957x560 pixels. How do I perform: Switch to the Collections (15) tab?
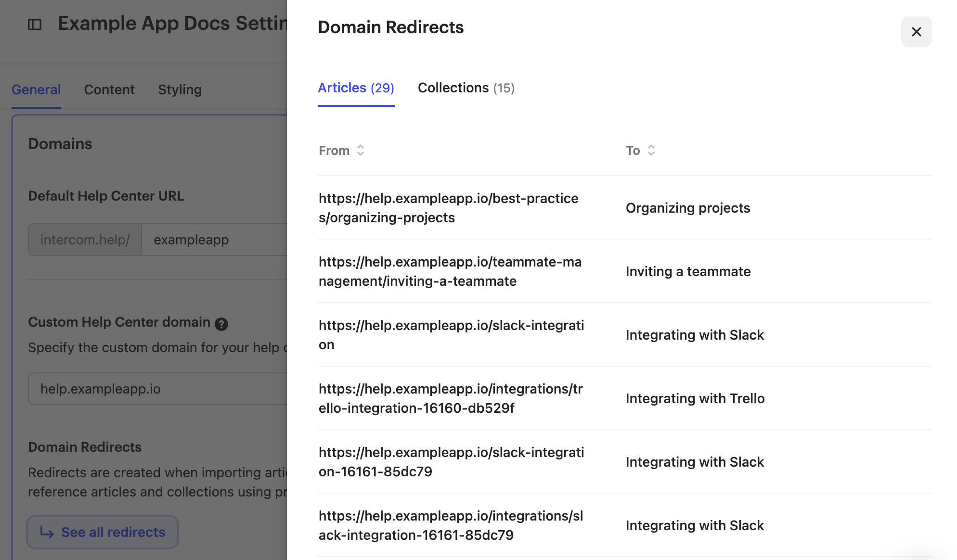click(466, 88)
